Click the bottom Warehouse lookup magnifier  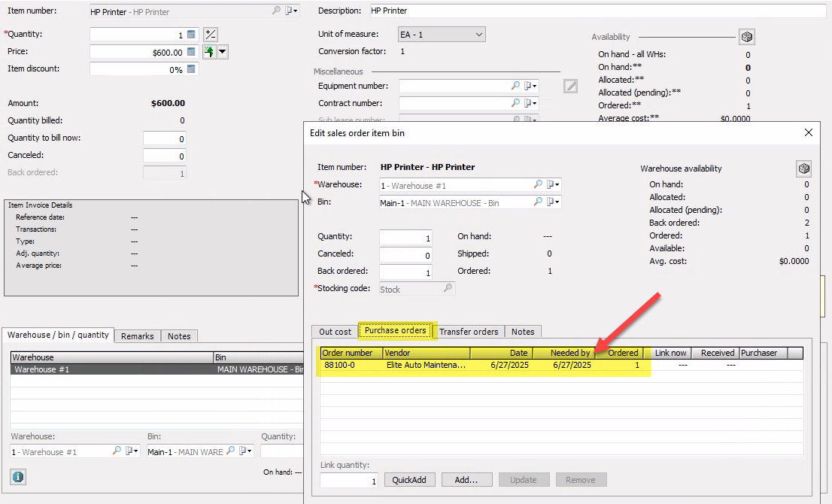[117, 451]
